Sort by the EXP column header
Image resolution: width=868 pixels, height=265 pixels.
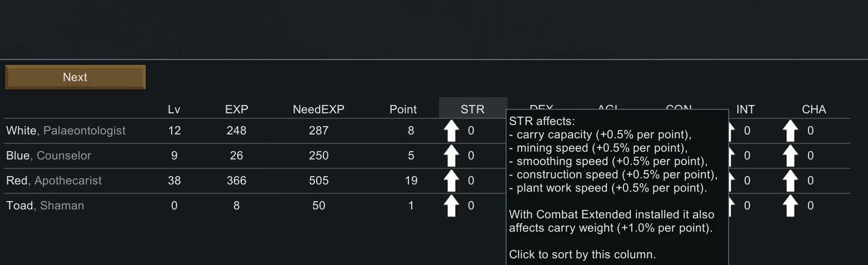click(x=236, y=109)
